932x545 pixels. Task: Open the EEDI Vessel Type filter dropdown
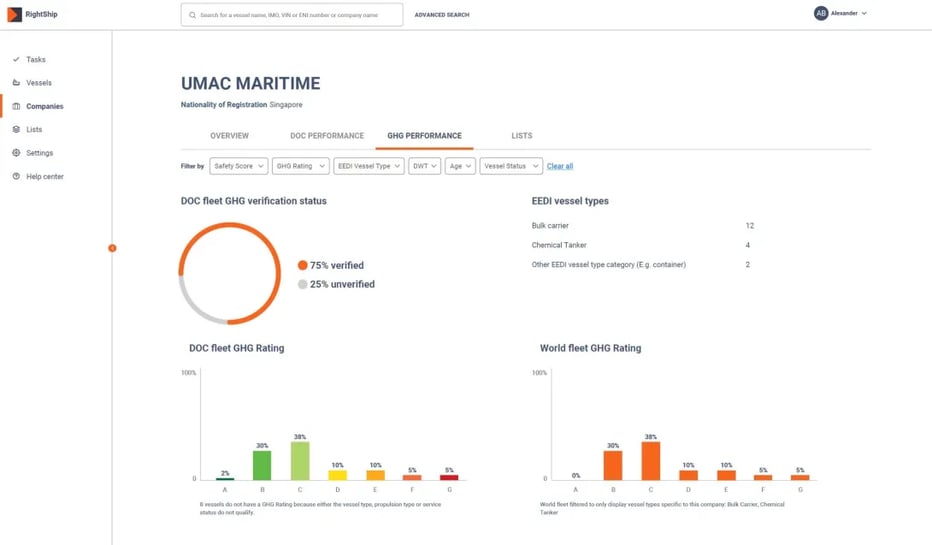[369, 166]
